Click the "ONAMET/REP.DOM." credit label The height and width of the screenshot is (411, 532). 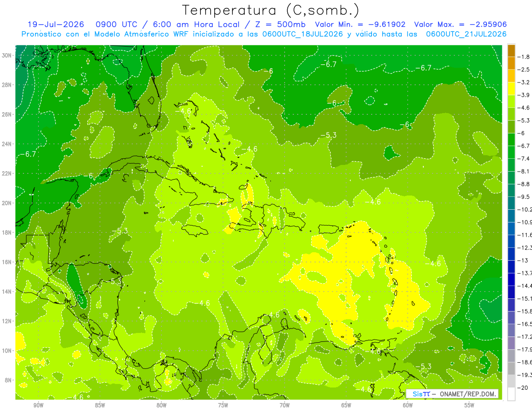(469, 394)
